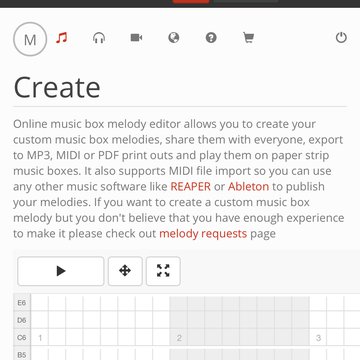Open the headphones listen section
This screenshot has width=360, height=360.
coord(99,38)
